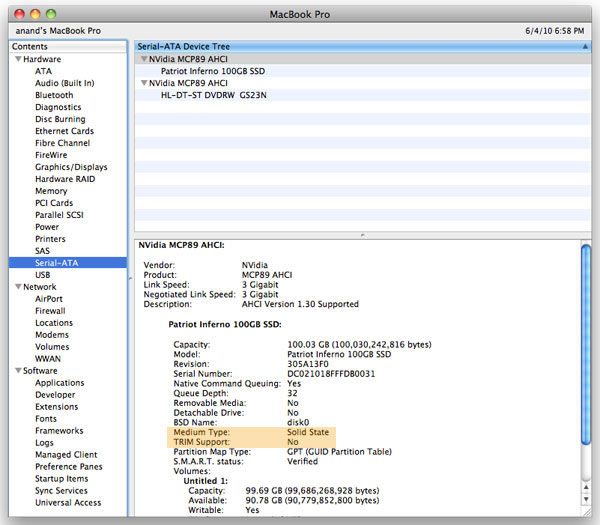This screenshot has width=600, height=525.
Task: Select Preference Panes entry
Action: coord(69,466)
